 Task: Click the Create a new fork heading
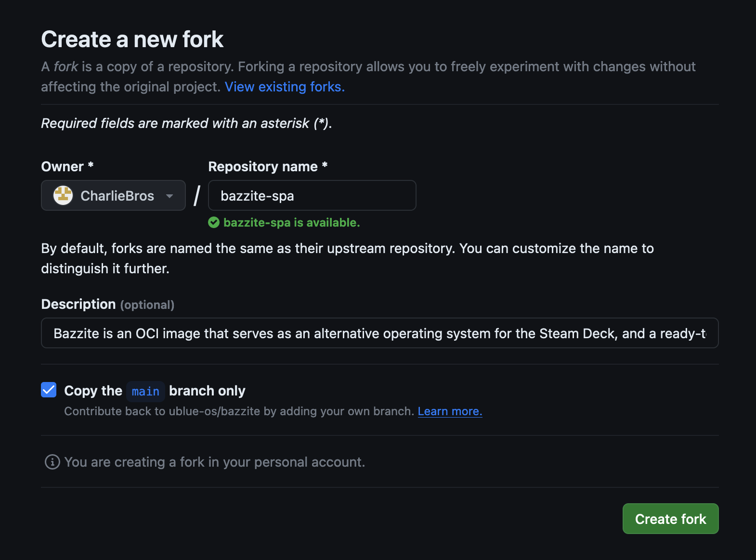click(132, 39)
